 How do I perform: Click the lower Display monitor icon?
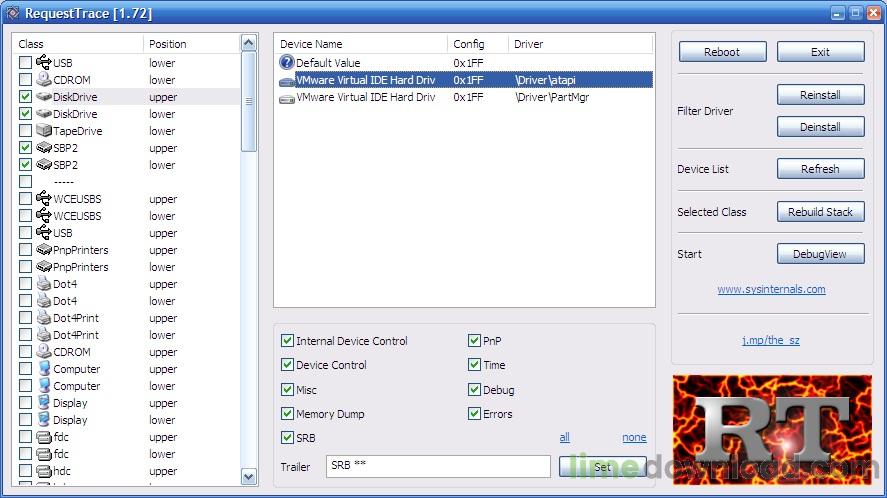(x=44, y=420)
